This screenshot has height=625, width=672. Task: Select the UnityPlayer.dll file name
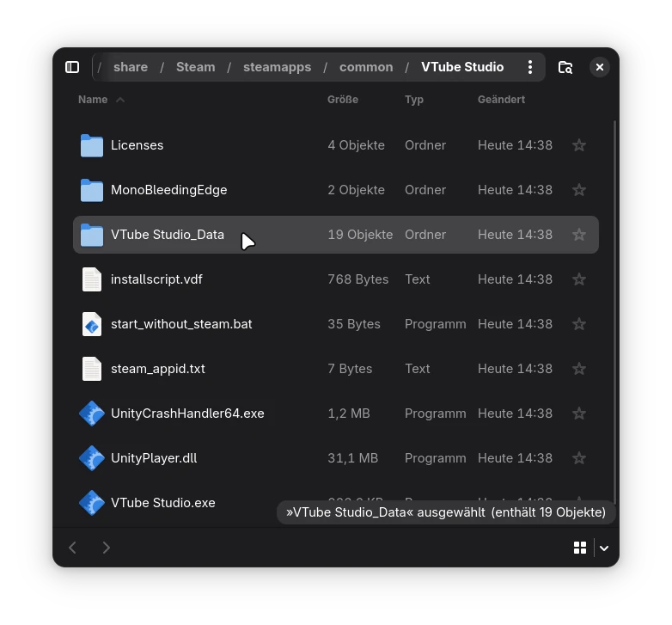[x=154, y=458]
